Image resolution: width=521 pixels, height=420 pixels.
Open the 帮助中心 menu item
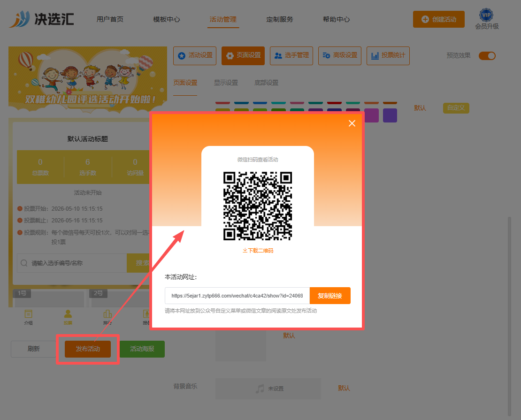tap(336, 19)
